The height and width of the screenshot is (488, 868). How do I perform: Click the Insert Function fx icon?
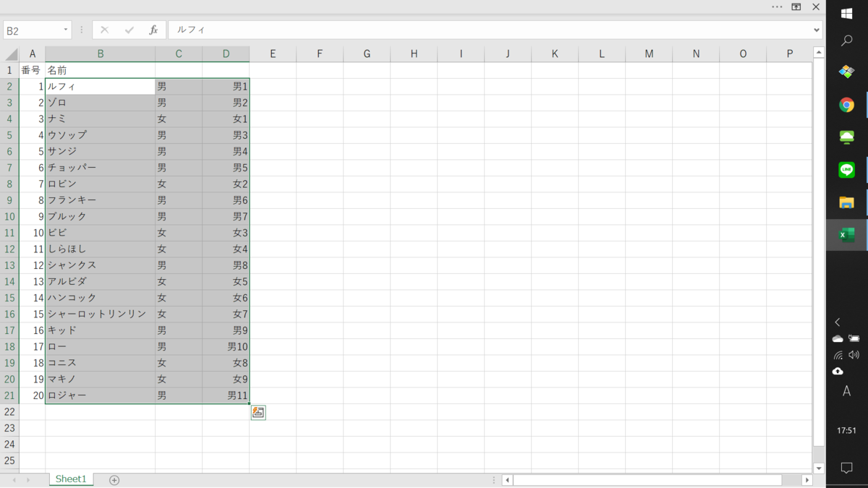[153, 30]
